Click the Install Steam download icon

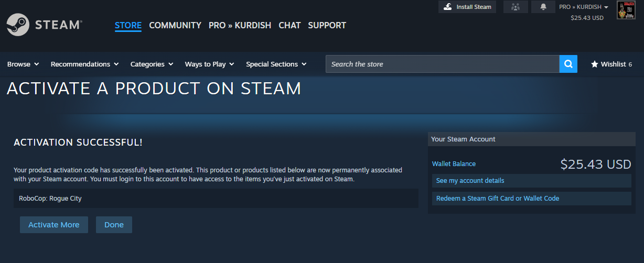[x=447, y=7]
